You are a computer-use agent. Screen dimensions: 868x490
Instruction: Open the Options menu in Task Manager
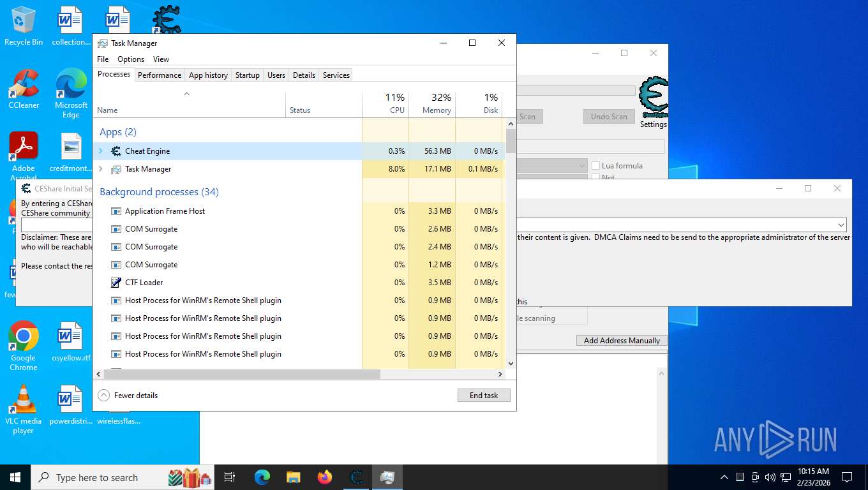click(x=131, y=59)
